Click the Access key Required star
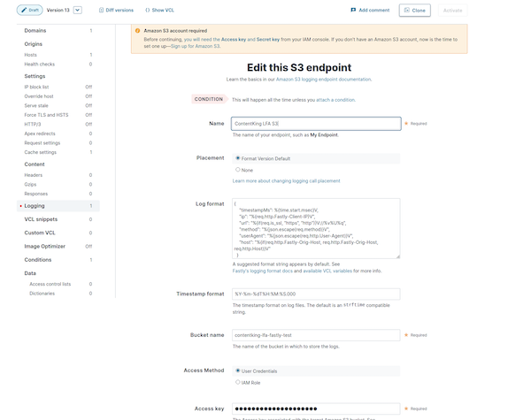 coord(406,409)
